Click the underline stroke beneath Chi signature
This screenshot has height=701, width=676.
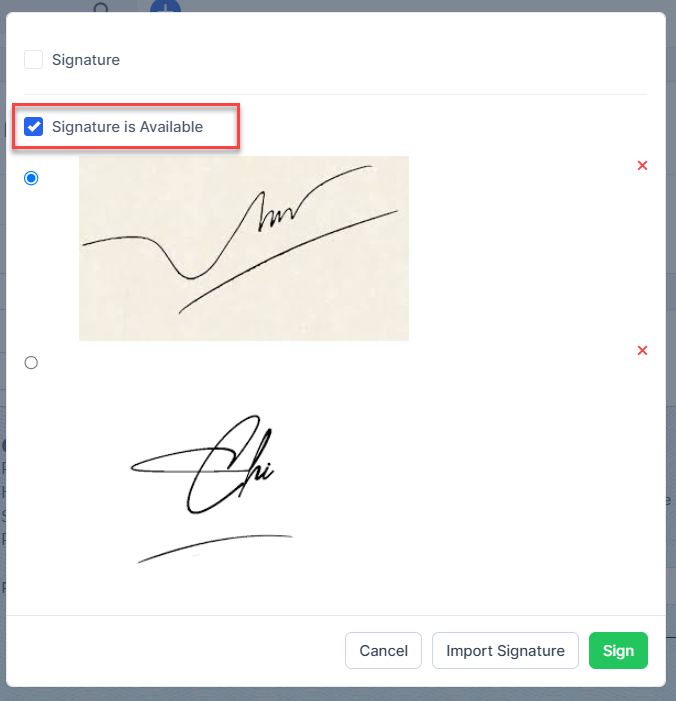pos(215,548)
